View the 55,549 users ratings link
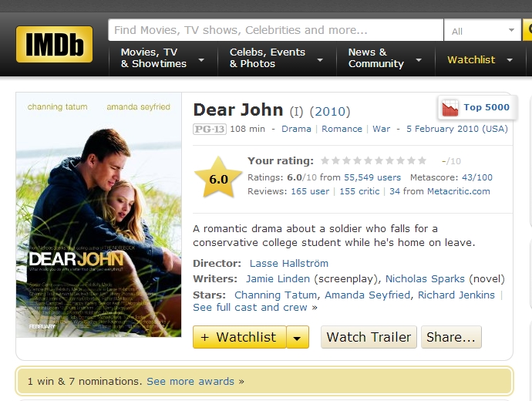This screenshot has height=401, width=532. coord(372,177)
